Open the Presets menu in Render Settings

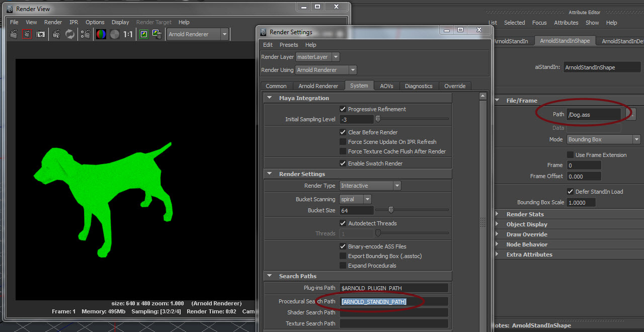point(289,45)
